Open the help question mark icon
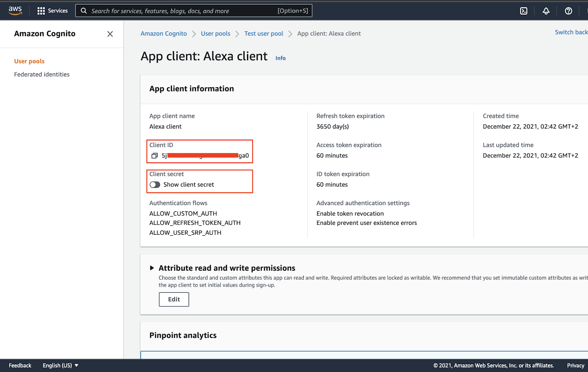Screen dimensions: 588x372 568,11
